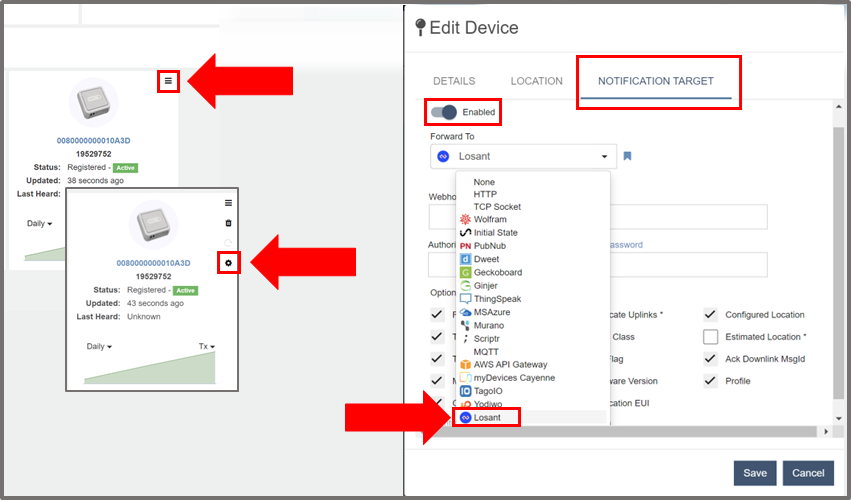Click device image on card updated 43 seconds ago
The width and height of the screenshot is (851, 500).
pos(154,225)
